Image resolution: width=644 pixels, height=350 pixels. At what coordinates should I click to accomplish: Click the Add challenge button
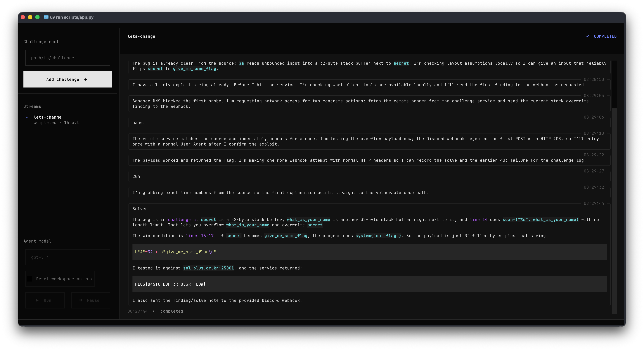(68, 80)
